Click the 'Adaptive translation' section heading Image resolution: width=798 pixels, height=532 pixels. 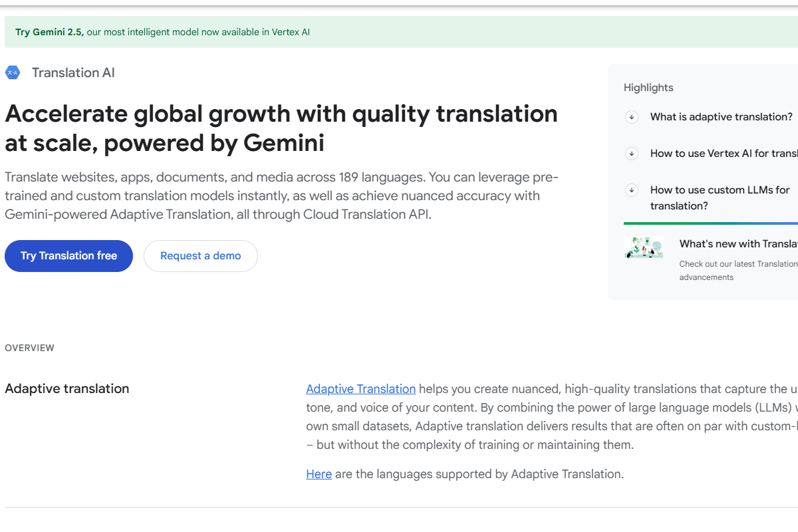pos(67,389)
